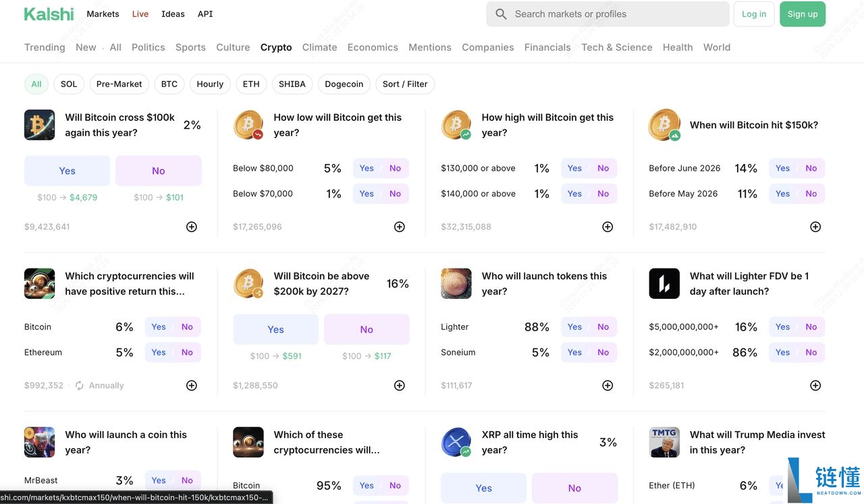Click the 'When will Bitcoin hit $150k' coin icon
The height and width of the screenshot is (504, 864).
coord(664,125)
